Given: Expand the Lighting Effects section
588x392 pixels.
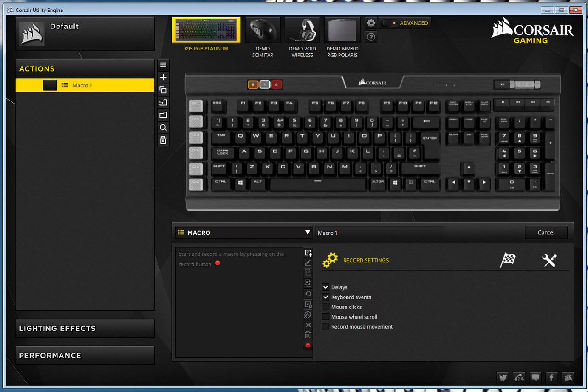Looking at the screenshot, I should click(85, 329).
